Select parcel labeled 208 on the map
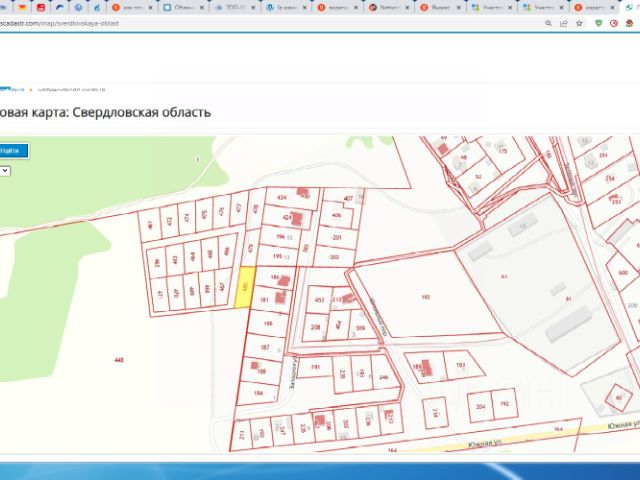The height and width of the screenshot is (480, 640). coord(316,327)
